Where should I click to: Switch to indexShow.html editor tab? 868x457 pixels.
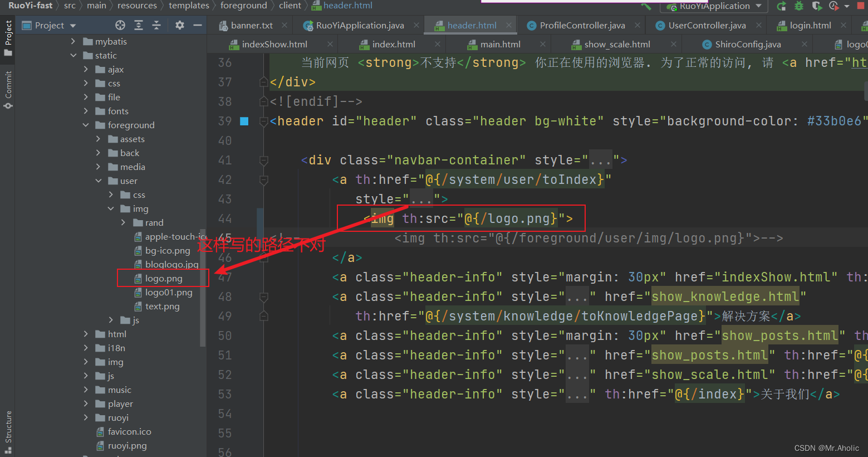(x=274, y=44)
